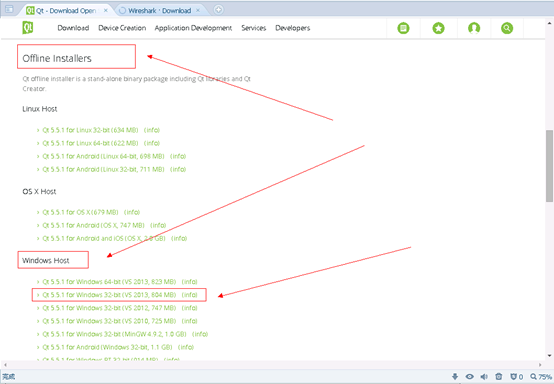554x384 pixels.
Task: Open info for Android Windows 32-bit installer
Action: pyautogui.click(x=186, y=347)
